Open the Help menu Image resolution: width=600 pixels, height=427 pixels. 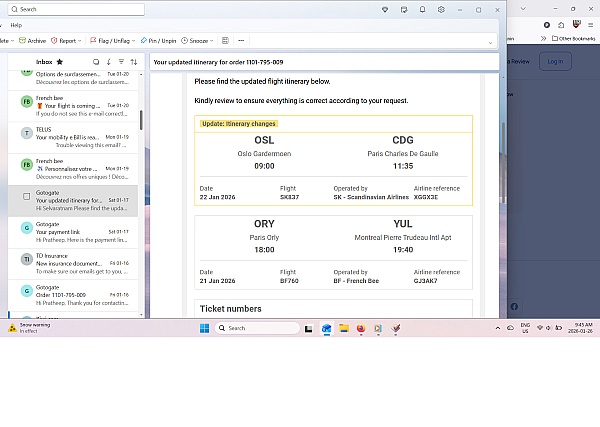pos(16,25)
